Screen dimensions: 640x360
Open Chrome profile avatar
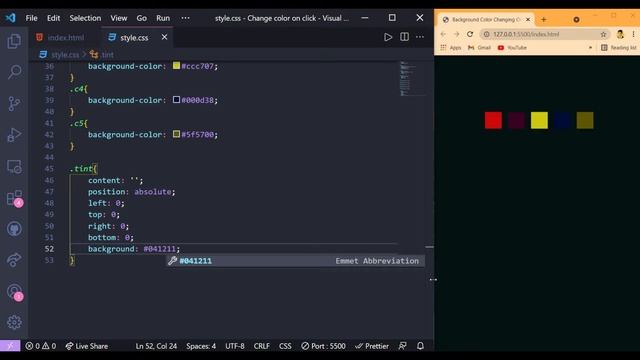[x=620, y=34]
